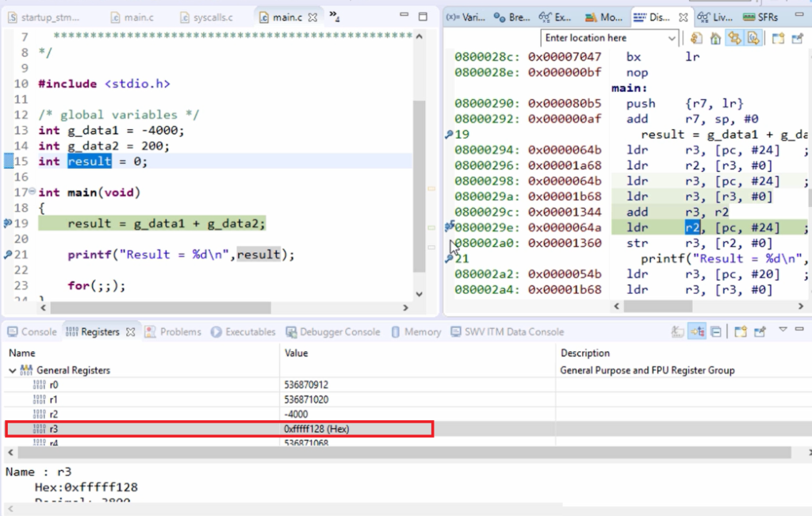The width and height of the screenshot is (812, 516).
Task: Close the Disassembly tab
Action: (684, 17)
